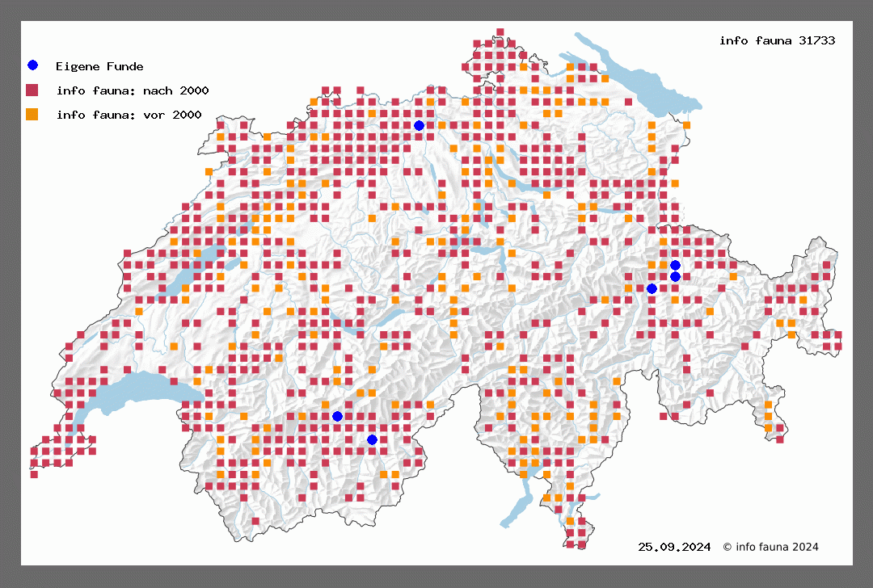
Task: Click the lower of two stacked eastern blue dots
Action: (675, 277)
